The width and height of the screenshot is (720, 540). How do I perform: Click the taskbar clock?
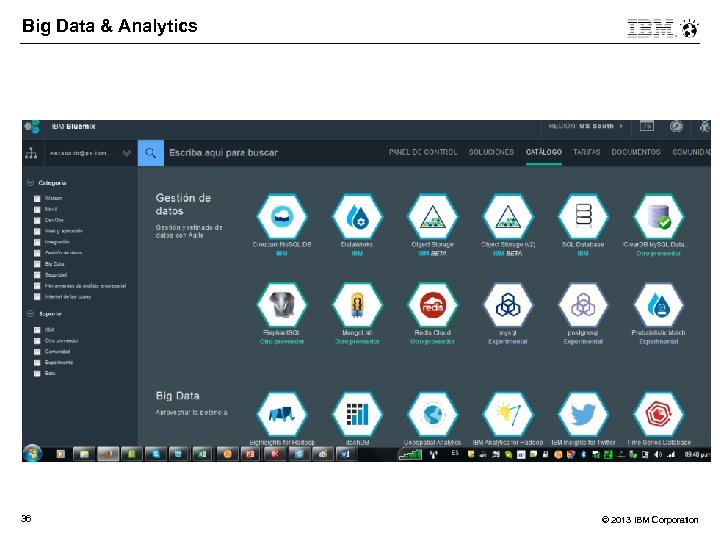coord(698,455)
